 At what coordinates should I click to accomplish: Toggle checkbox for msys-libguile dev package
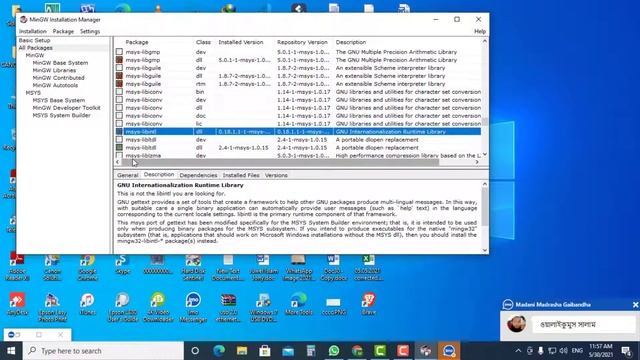point(119,68)
